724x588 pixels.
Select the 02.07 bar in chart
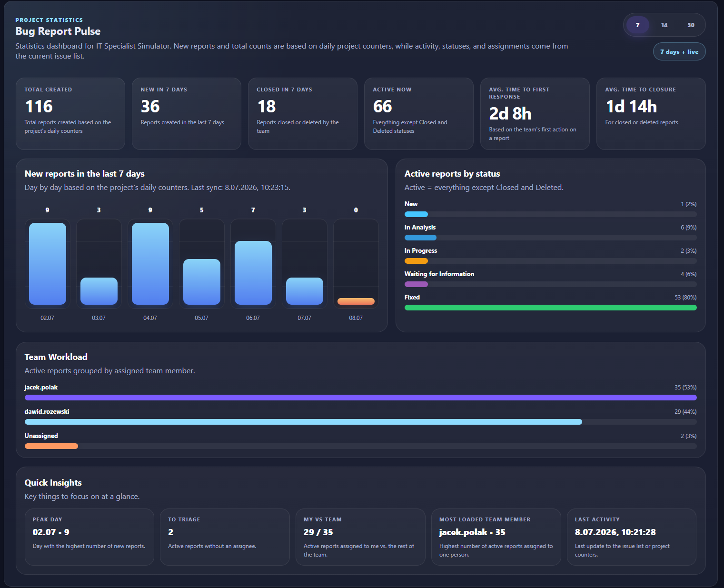(48, 264)
